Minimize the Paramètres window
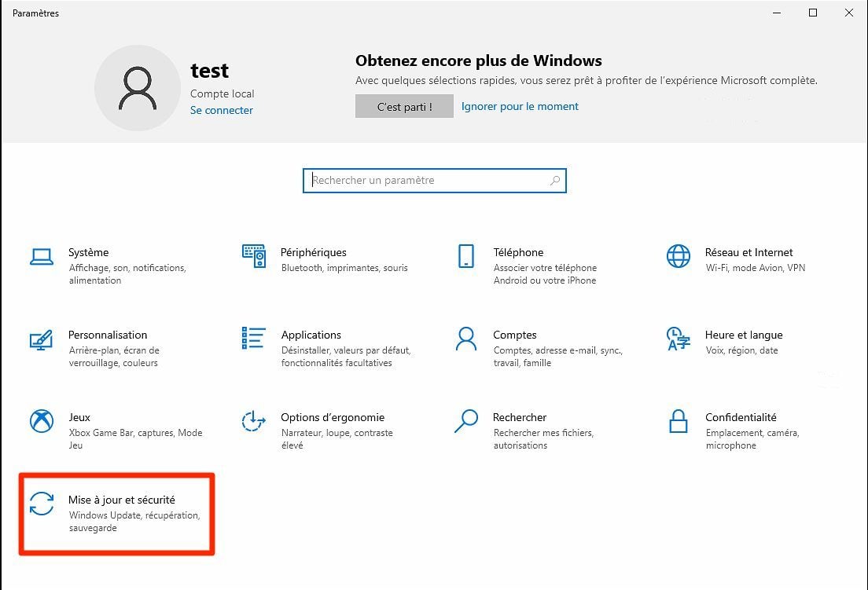The image size is (868, 590). [777, 13]
